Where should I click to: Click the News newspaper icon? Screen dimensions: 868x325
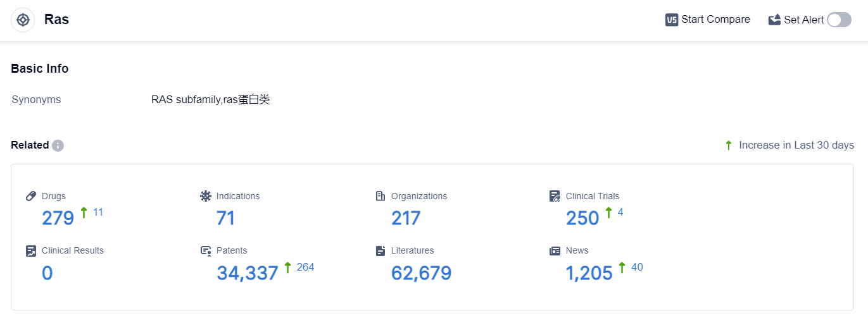click(x=555, y=250)
